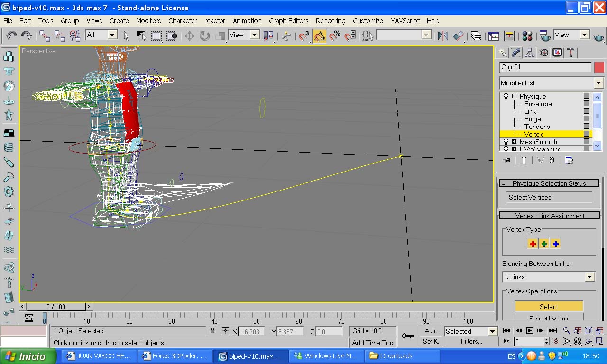Open the N Links blending dropdown
This screenshot has height=364, width=607.
point(549,277)
